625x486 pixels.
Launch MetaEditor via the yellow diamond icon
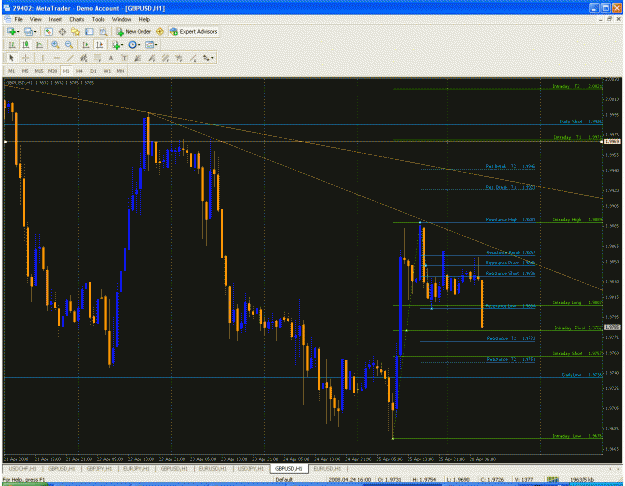point(160,31)
